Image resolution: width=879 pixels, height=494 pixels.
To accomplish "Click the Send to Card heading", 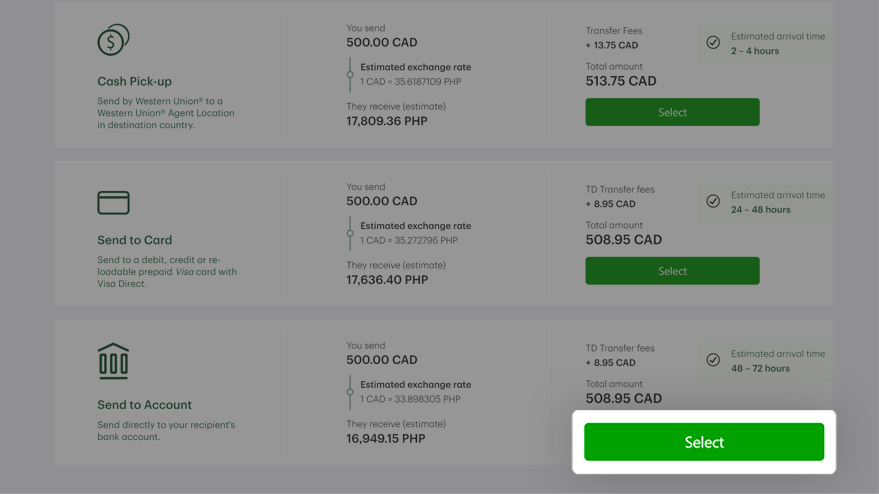I will point(135,240).
